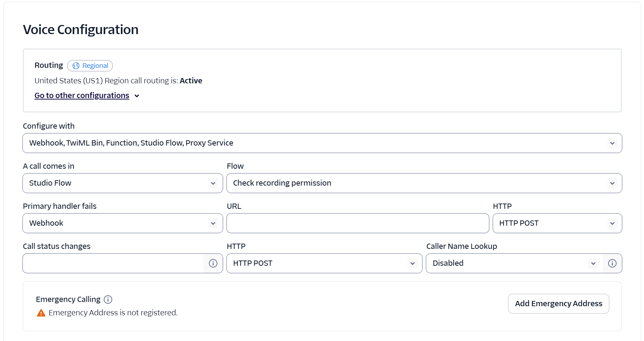The height and width of the screenshot is (341, 644).
Task: Click the Emergency Address not registered message
Action: tap(113, 313)
